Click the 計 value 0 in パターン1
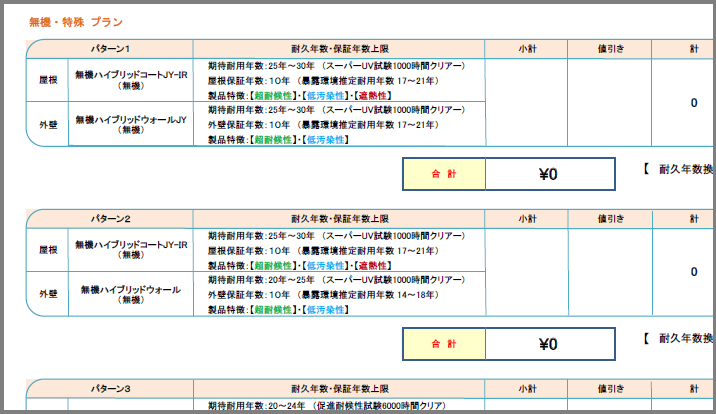 [x=693, y=102]
